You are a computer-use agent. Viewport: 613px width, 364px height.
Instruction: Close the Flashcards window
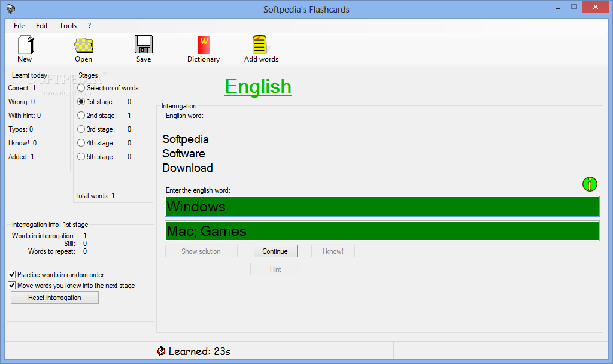596,7
